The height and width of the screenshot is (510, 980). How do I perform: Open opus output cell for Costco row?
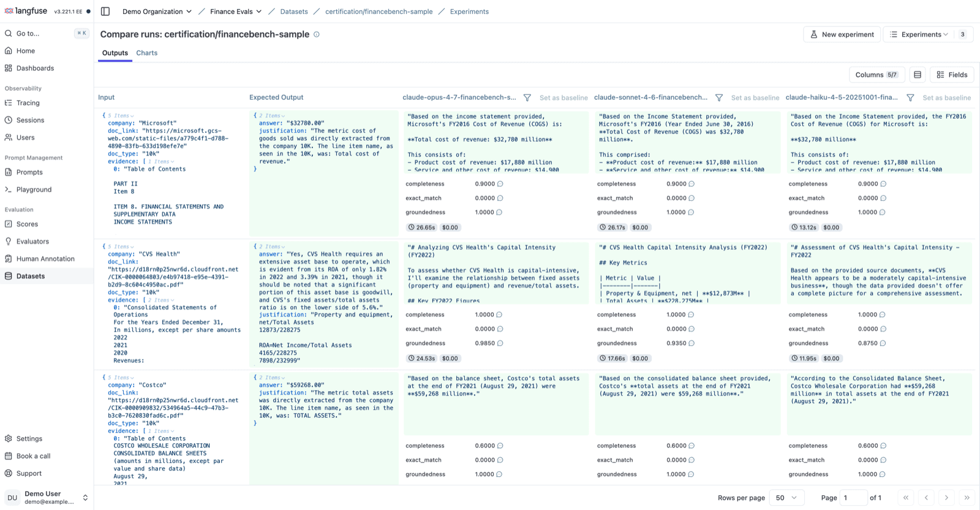pos(496,404)
